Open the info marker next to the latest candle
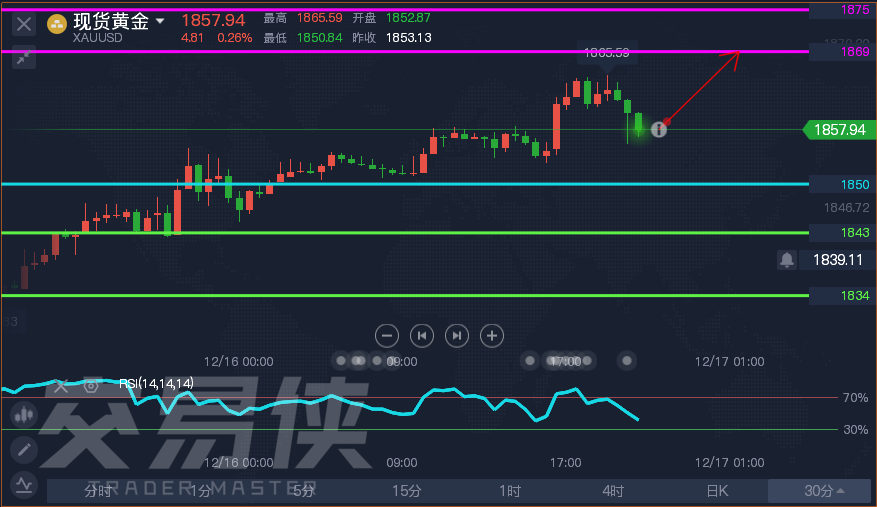877x507 pixels. (659, 130)
